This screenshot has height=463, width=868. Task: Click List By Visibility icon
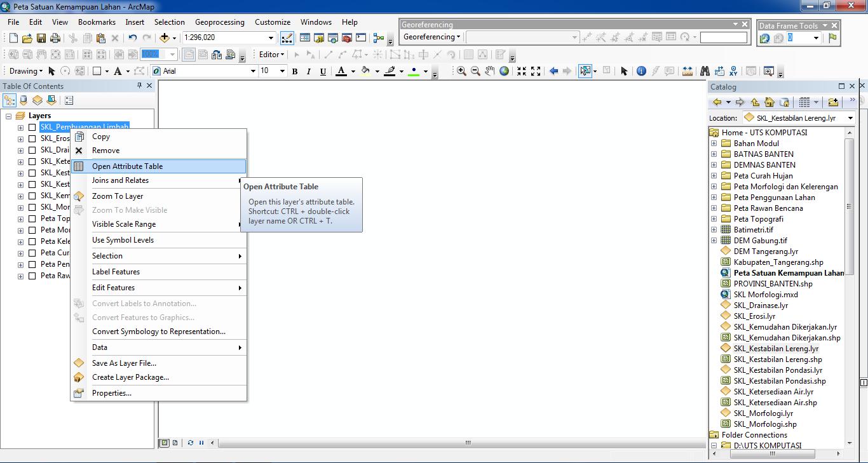click(37, 100)
